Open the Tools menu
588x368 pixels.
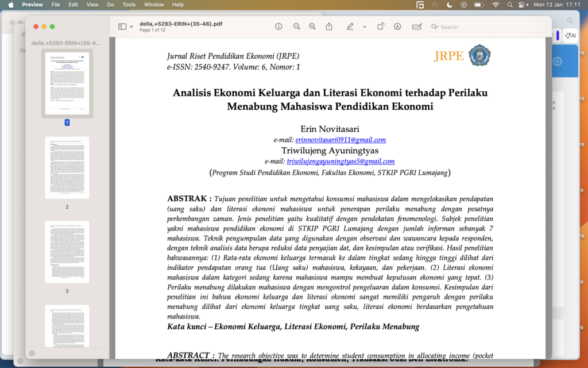pyautogui.click(x=129, y=5)
